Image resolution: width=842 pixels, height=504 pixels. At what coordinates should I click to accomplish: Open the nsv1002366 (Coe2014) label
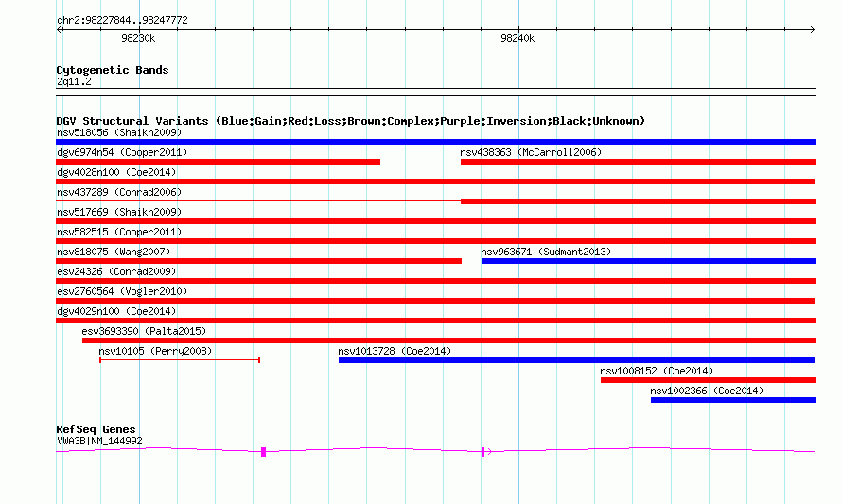pos(707,391)
